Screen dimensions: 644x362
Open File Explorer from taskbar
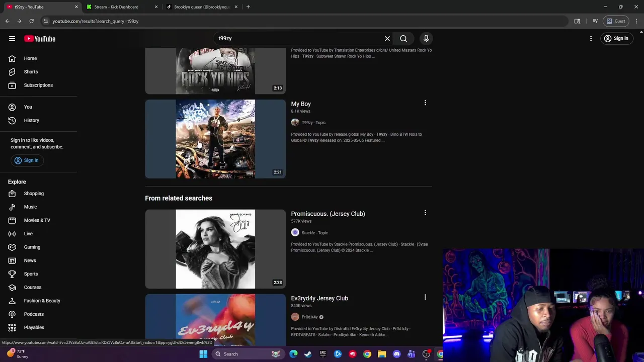[x=382, y=354]
